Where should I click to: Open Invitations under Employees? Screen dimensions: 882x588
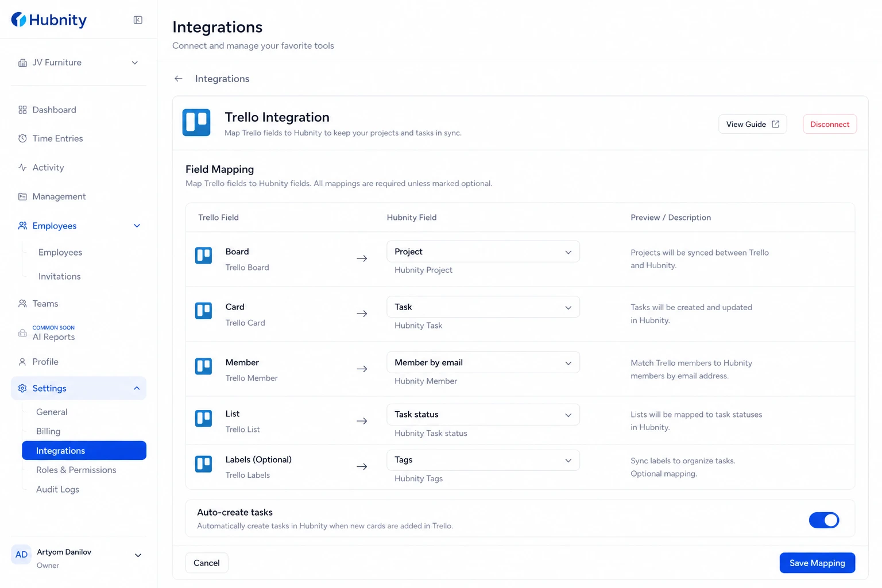point(60,276)
